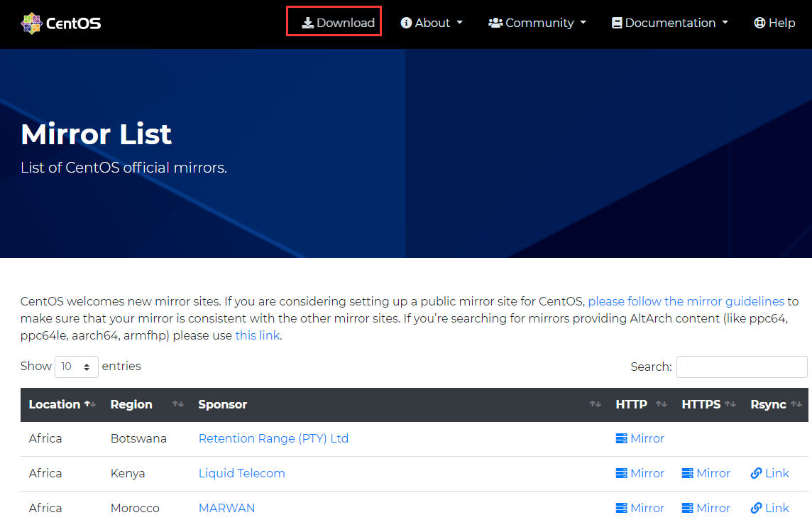Click the book icon beside Documentation
This screenshot has height=520, width=812.
617,23
